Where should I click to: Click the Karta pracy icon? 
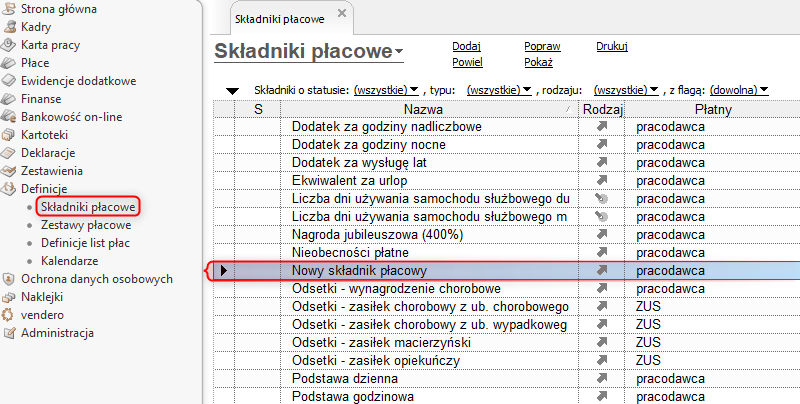point(9,45)
